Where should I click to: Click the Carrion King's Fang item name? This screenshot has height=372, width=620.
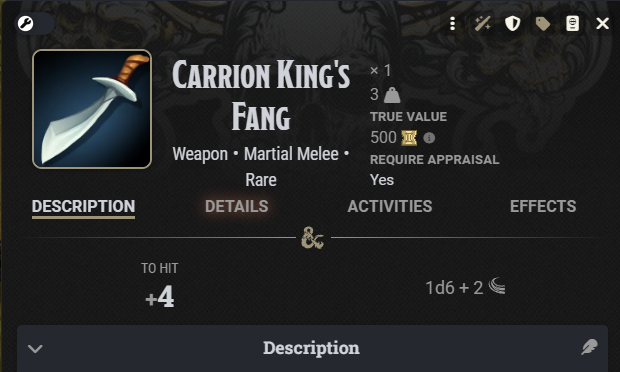261,95
